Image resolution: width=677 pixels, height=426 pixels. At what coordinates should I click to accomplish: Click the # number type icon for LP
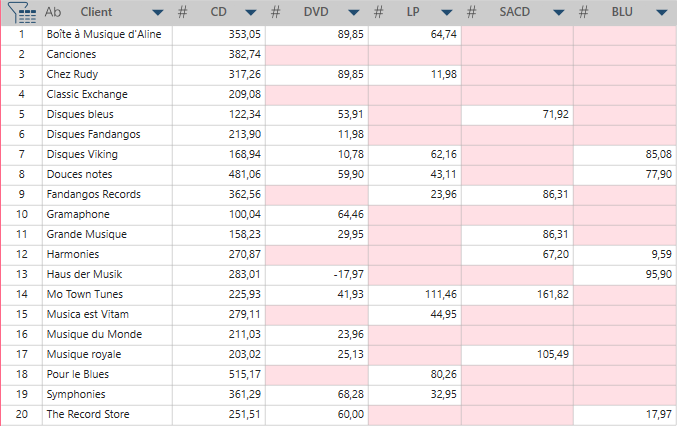coord(379,13)
